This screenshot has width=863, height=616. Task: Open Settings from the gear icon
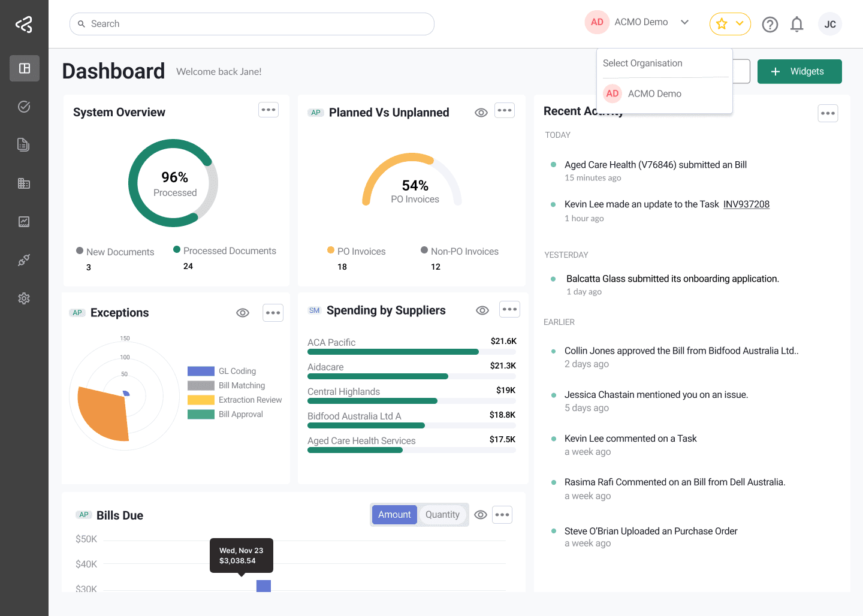click(x=24, y=298)
